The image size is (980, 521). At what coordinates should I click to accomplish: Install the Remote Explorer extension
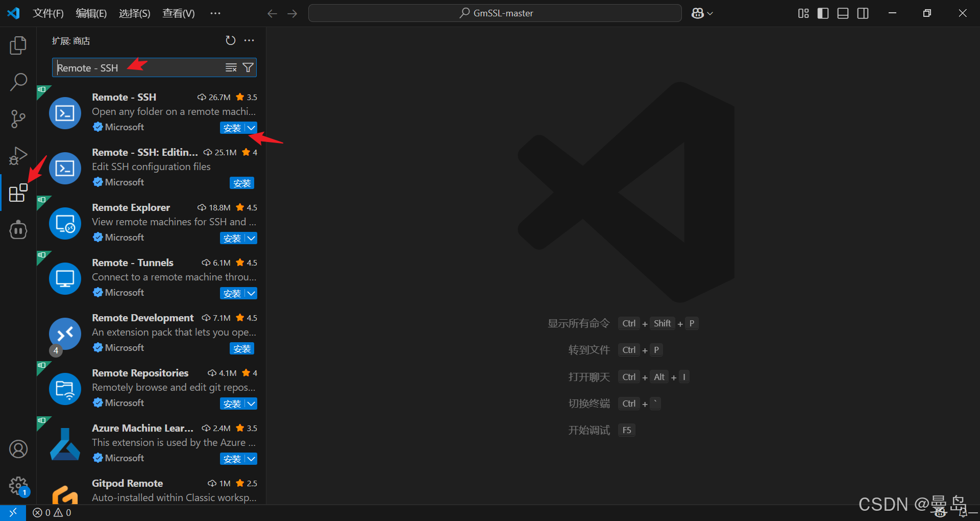click(232, 238)
